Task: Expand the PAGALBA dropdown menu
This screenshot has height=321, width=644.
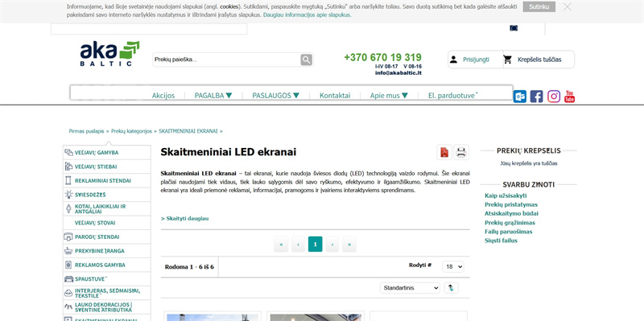Action: (x=213, y=95)
